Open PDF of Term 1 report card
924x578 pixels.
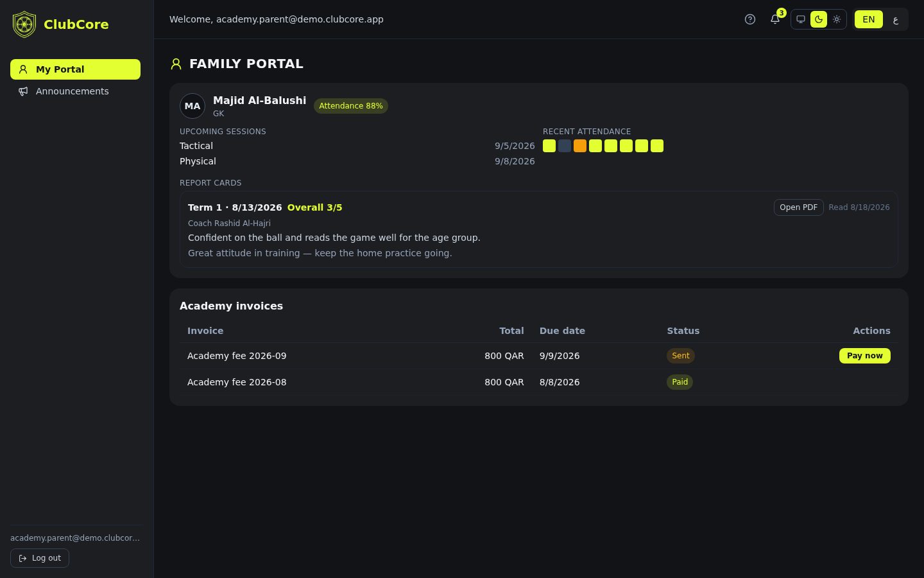pos(798,207)
